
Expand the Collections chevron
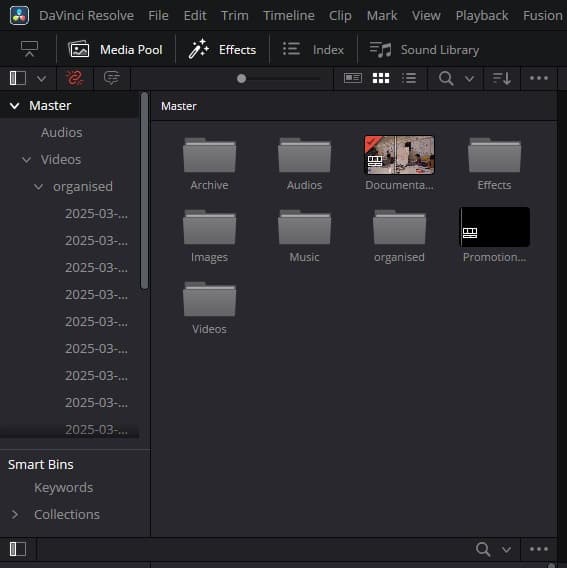15,514
